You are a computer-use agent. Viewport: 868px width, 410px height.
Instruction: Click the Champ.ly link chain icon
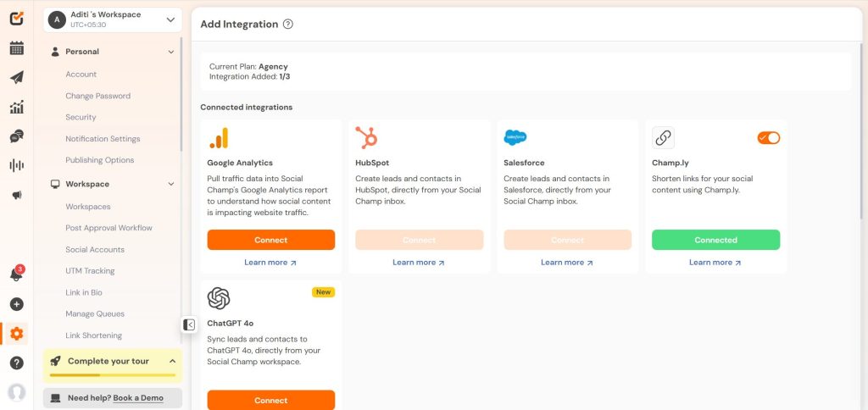[x=663, y=138]
